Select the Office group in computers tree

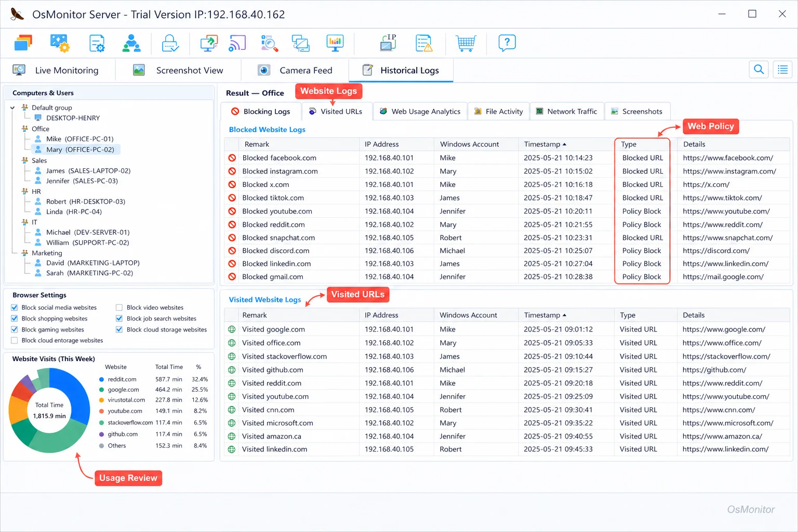click(41, 129)
